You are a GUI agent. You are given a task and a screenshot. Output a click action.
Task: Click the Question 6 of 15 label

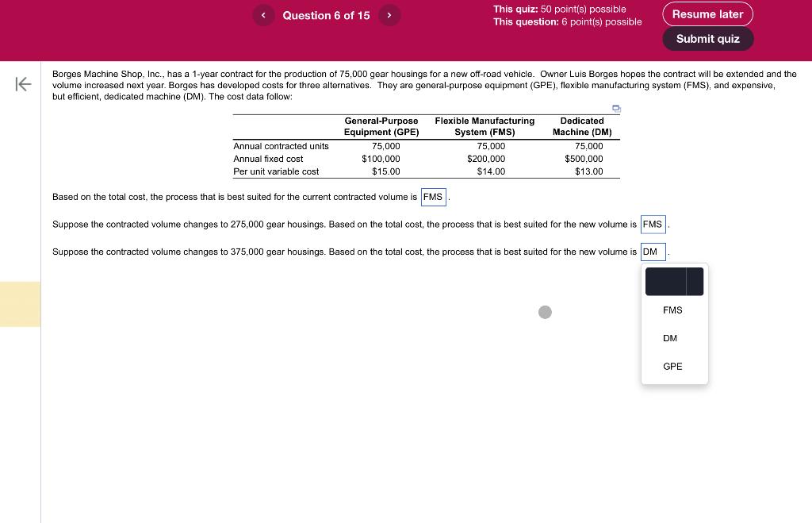point(326,16)
